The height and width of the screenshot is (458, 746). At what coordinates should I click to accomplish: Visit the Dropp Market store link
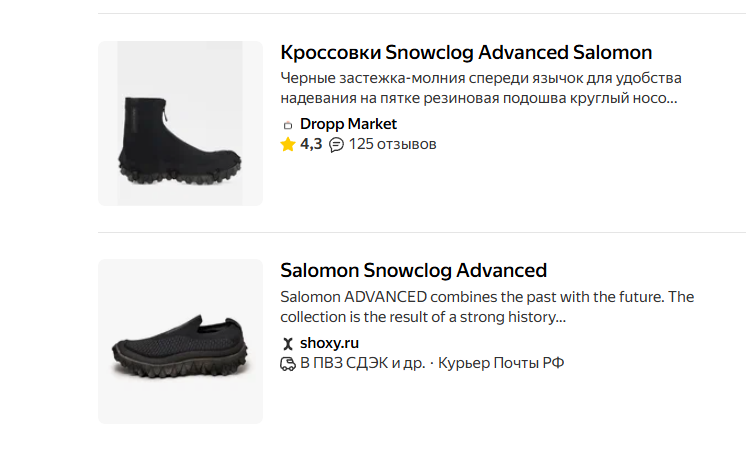(x=348, y=124)
